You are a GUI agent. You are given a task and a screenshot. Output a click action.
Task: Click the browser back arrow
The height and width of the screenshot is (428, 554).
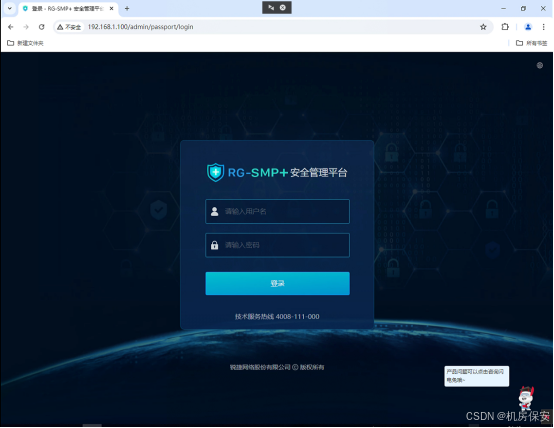click(11, 27)
